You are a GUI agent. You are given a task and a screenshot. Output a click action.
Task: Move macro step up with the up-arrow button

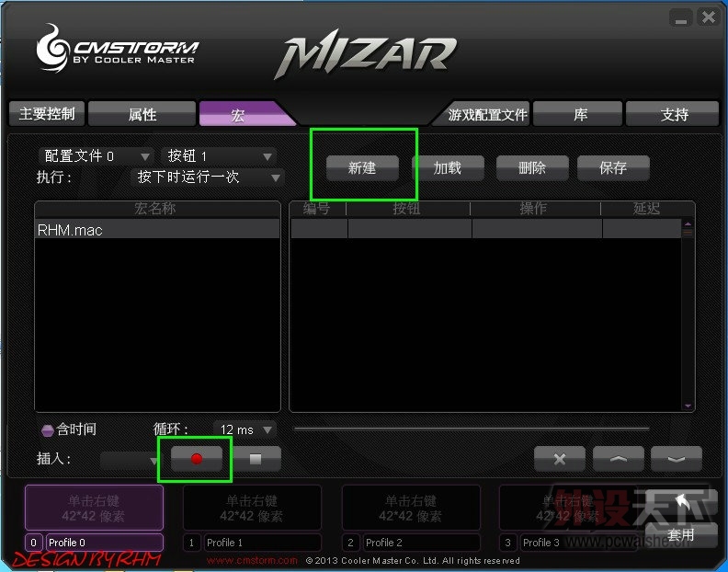[618, 459]
